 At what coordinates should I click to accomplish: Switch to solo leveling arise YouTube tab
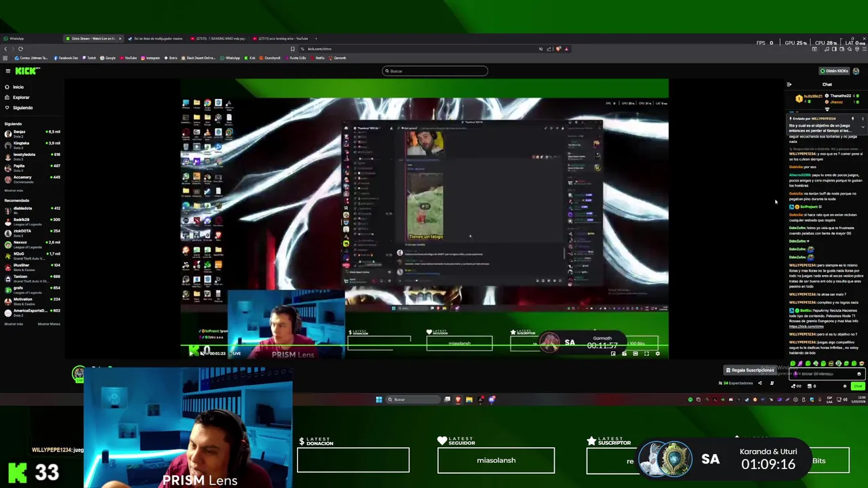click(x=280, y=39)
